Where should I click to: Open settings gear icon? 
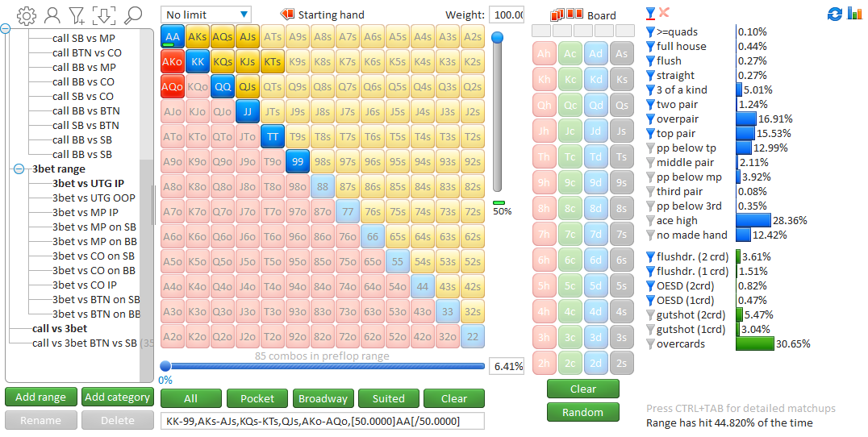click(26, 15)
